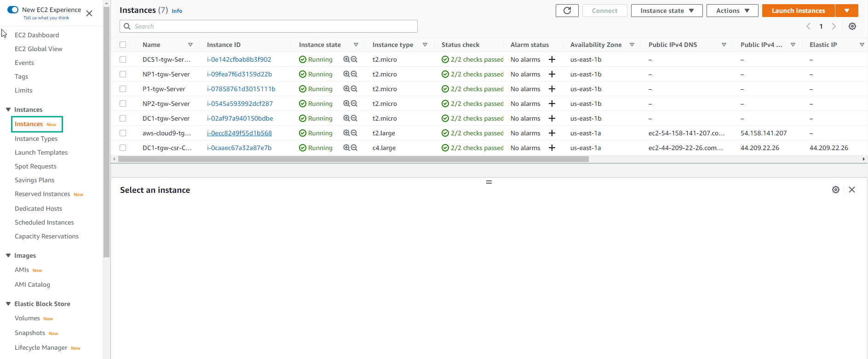Select checkbox for NP1-tgw-Server

pos(123,74)
